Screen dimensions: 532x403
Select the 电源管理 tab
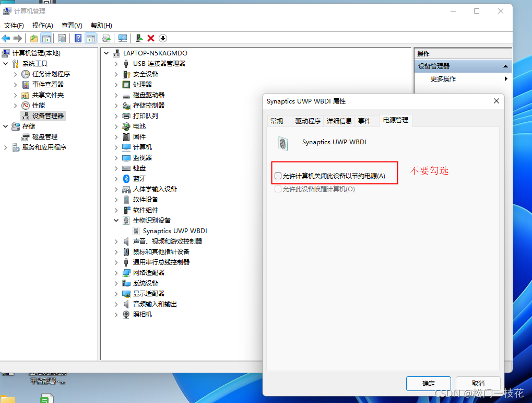point(396,120)
